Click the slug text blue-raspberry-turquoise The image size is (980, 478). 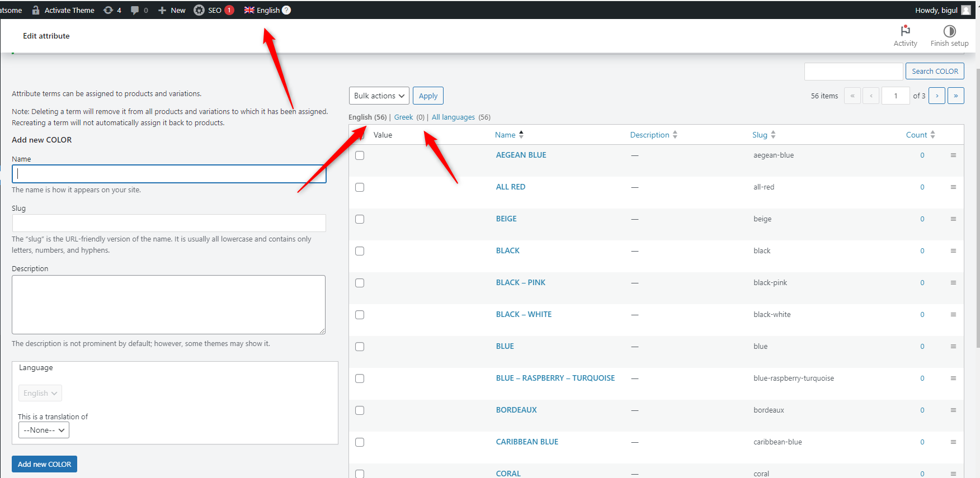794,378
